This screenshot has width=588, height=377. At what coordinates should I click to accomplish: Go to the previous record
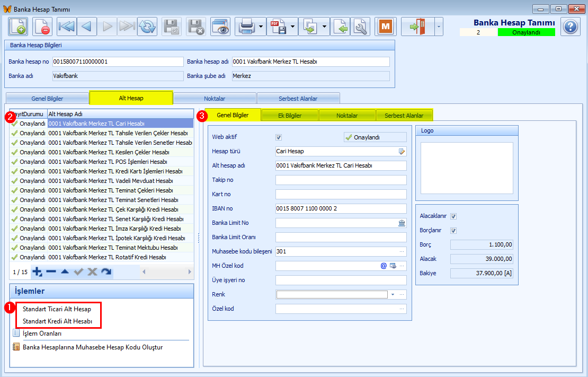[x=87, y=27]
